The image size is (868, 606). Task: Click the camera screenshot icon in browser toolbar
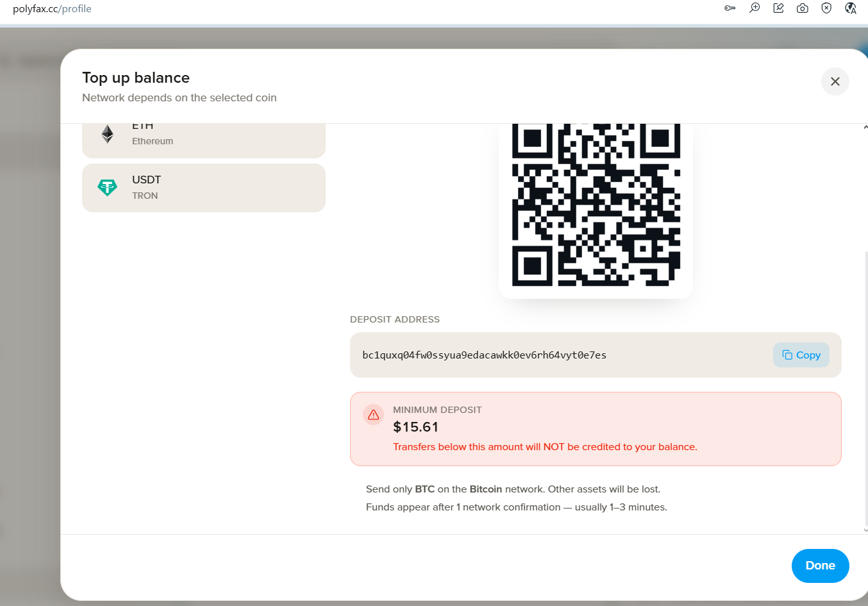[802, 8]
